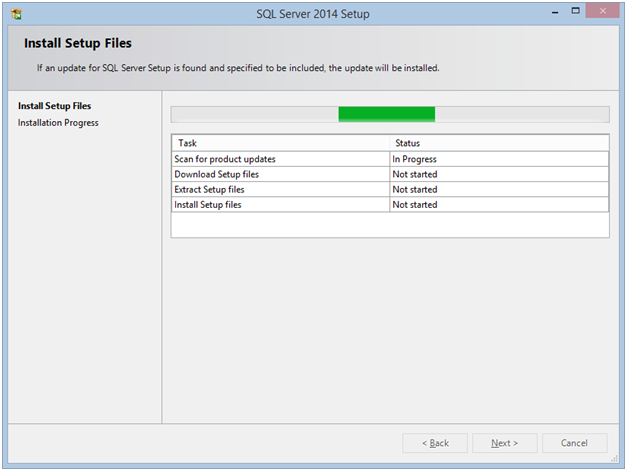This screenshot has height=471, width=627.
Task: Click the Status column header
Action: click(499, 143)
